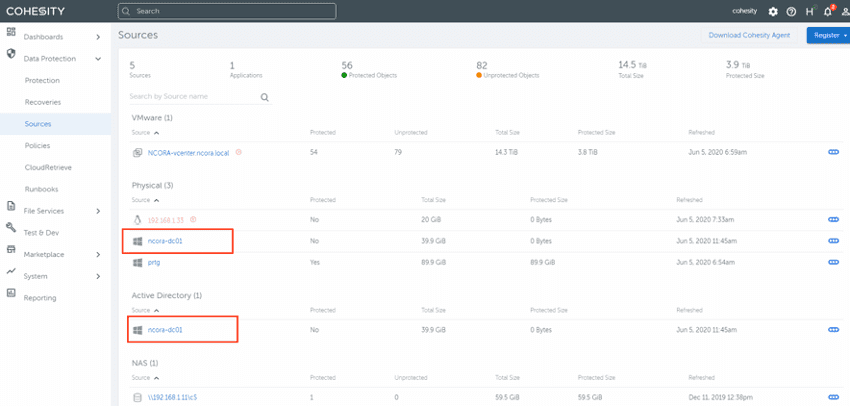Expand the Marketplace chevron
The width and height of the screenshot is (850, 406).
point(98,255)
